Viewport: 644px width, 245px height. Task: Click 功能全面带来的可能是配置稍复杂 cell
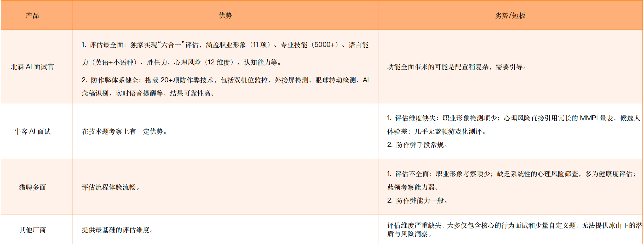pos(510,66)
